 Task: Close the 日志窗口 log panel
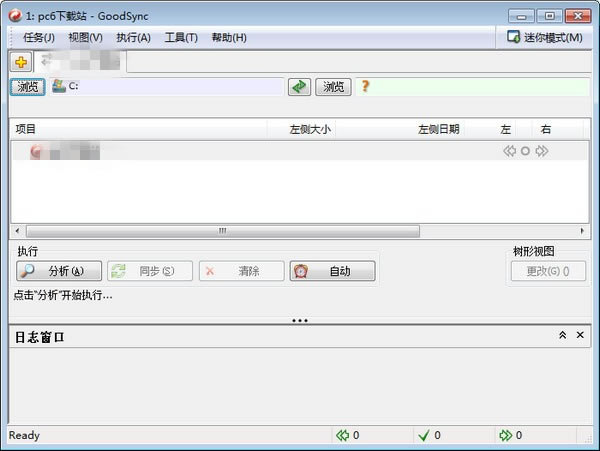[x=580, y=335]
